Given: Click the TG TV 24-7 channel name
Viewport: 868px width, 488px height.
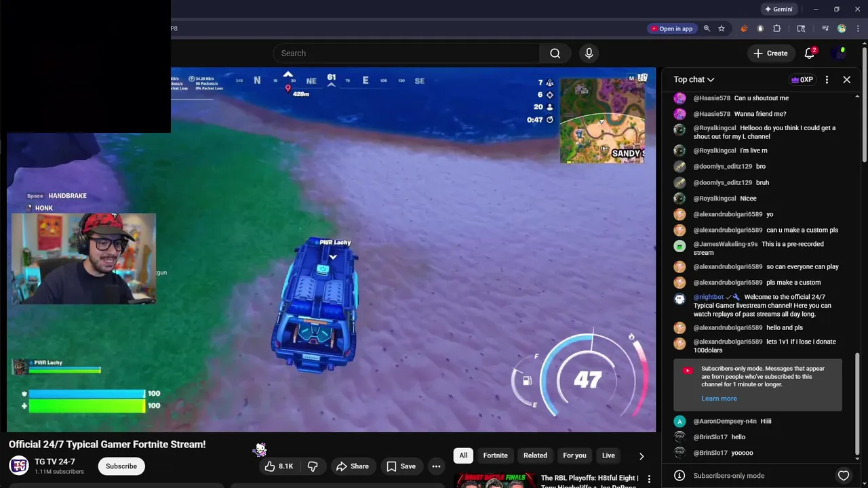Looking at the screenshot, I should coord(55,462).
